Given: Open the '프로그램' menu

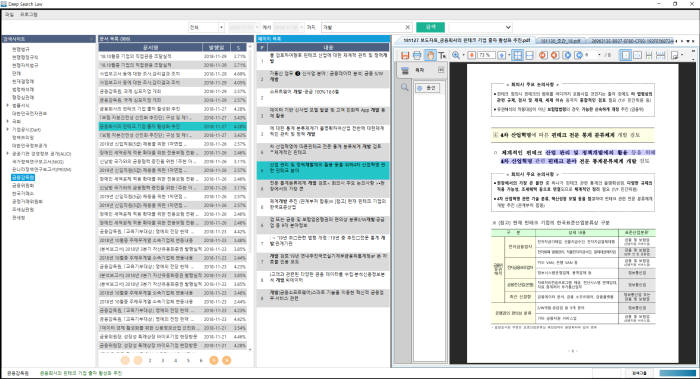Looking at the screenshot, I should (29, 15).
